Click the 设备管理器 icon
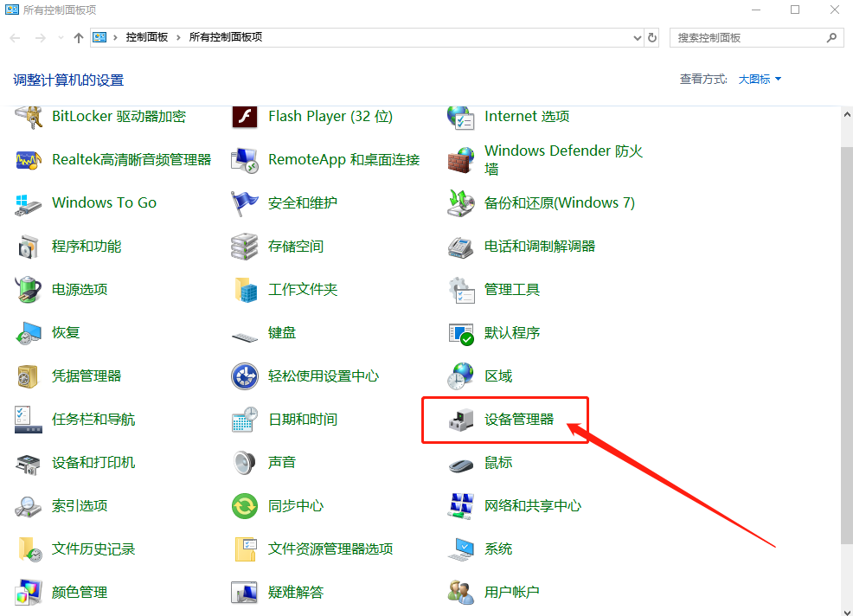 tap(461, 420)
